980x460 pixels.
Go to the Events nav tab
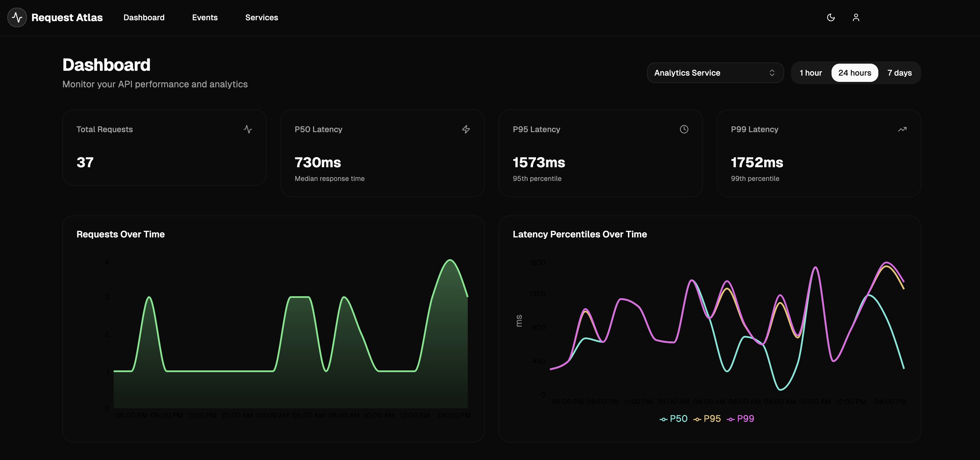[x=205, y=17]
